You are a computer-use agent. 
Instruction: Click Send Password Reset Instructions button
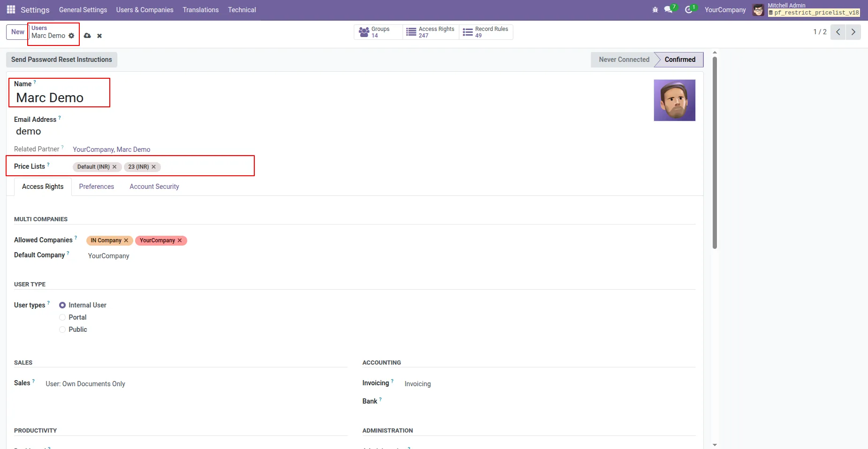tap(61, 60)
